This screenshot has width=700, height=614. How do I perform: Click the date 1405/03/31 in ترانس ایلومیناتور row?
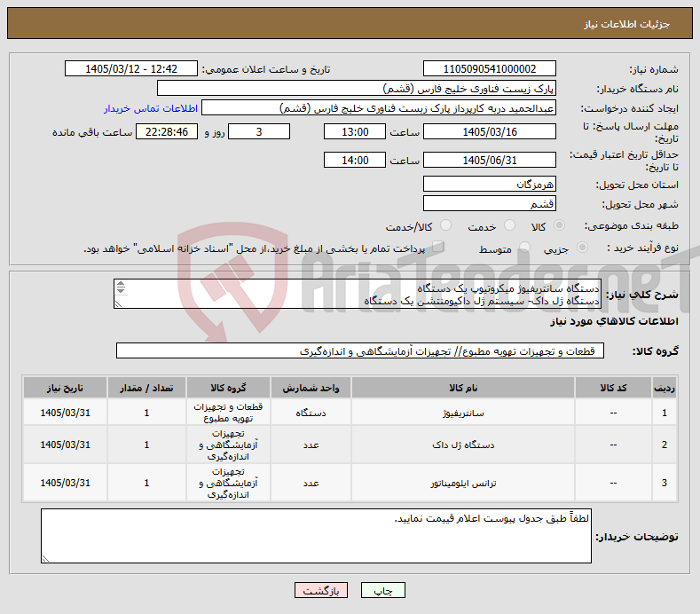click(x=65, y=483)
